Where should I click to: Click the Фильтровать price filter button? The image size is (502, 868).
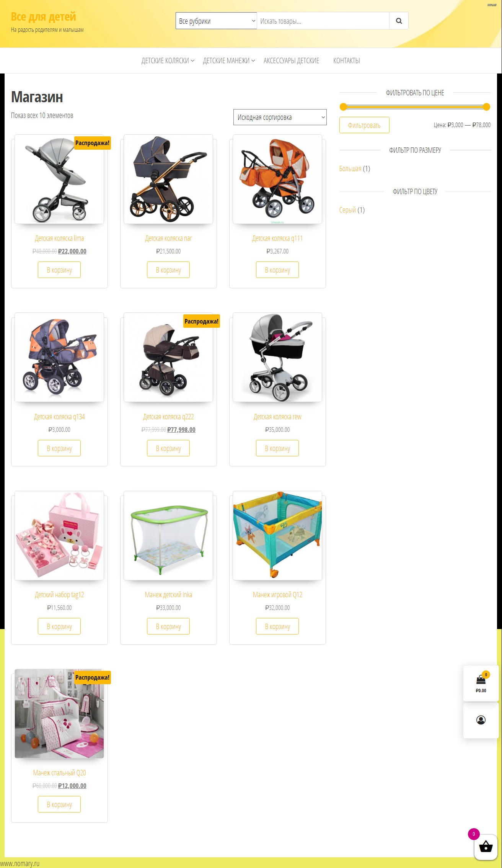(364, 125)
